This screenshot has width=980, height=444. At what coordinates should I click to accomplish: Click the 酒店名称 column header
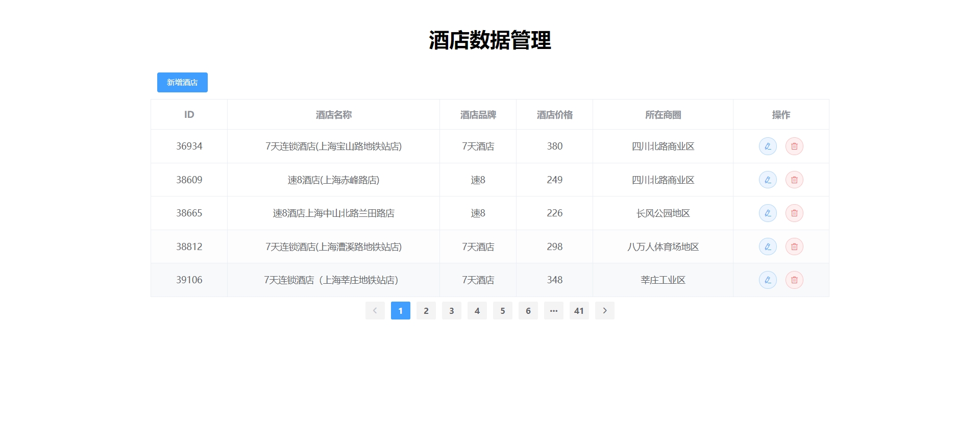coord(334,115)
